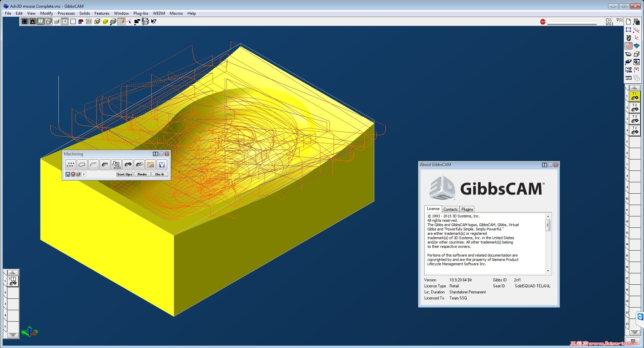The width and height of the screenshot is (644, 348).
Task: Toggle the blue tool icon in Machining palette
Action: click(68, 175)
